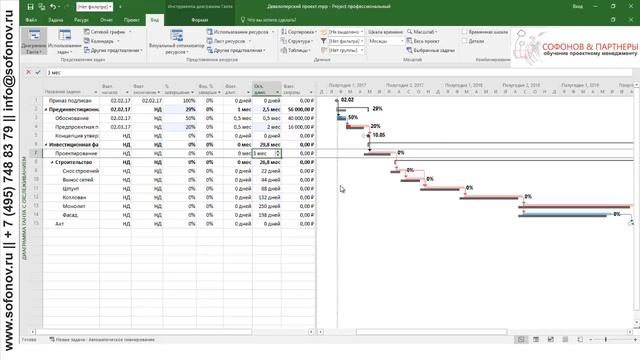Select the Календарь view
The image size is (640, 360).
[x=102, y=41]
